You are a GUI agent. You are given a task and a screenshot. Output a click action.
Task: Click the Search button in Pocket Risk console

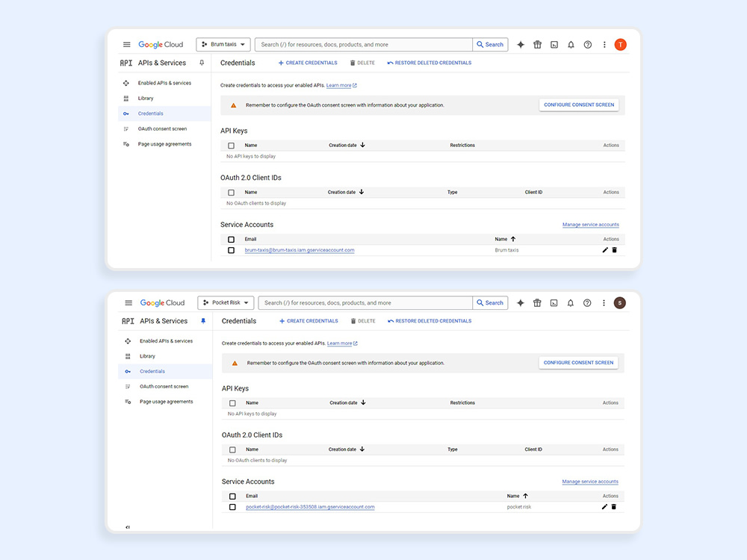(x=490, y=303)
